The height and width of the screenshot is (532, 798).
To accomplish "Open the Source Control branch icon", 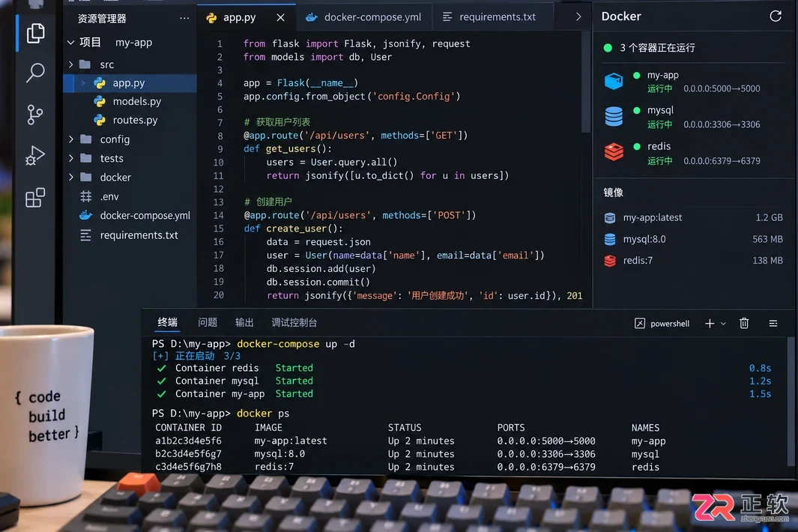I will pos(34,115).
